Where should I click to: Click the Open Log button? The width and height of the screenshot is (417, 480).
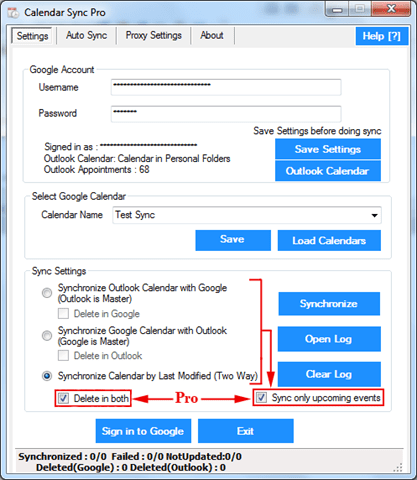point(329,339)
